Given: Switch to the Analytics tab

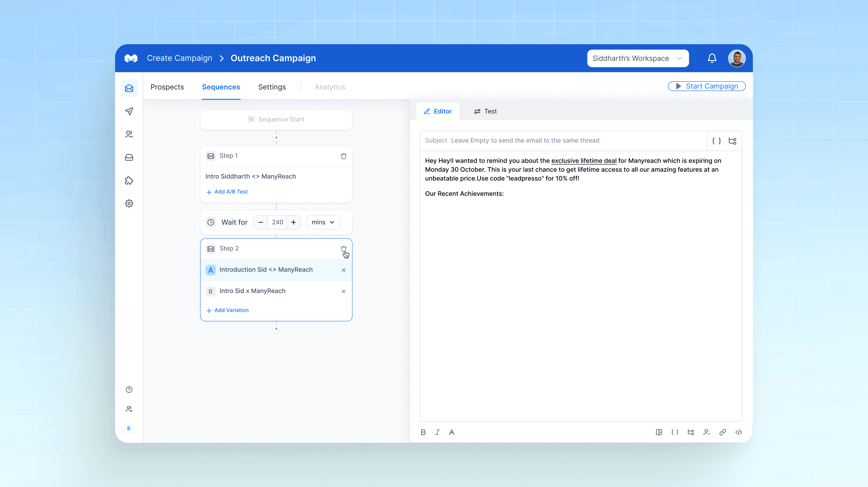Looking at the screenshot, I should tap(330, 87).
